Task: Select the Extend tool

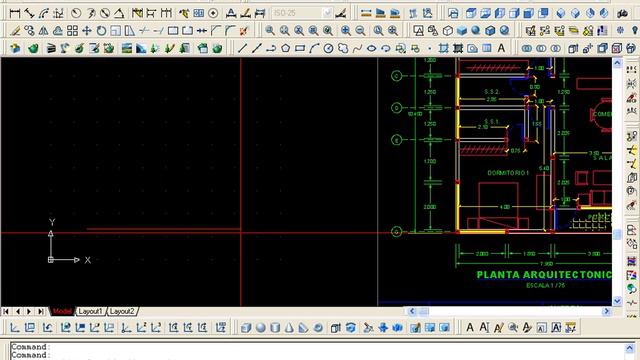Action: click(158, 31)
